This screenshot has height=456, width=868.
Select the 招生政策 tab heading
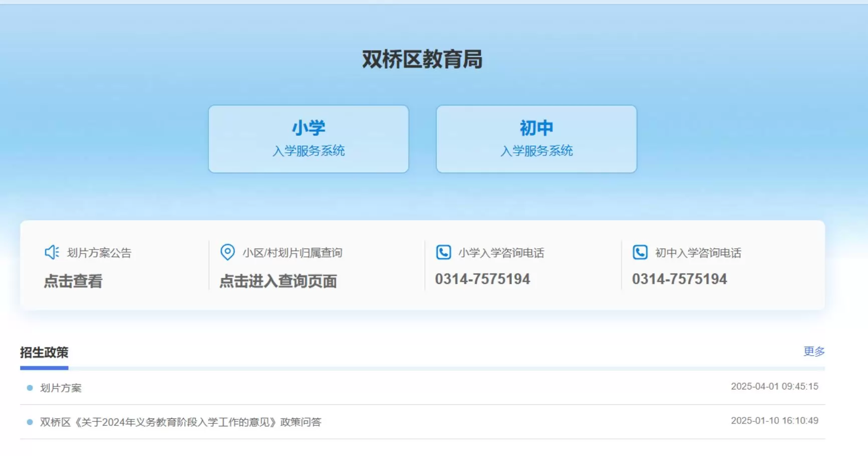click(44, 353)
